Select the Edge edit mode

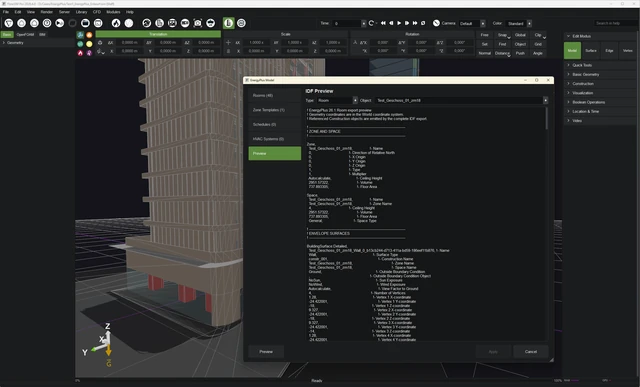click(609, 51)
